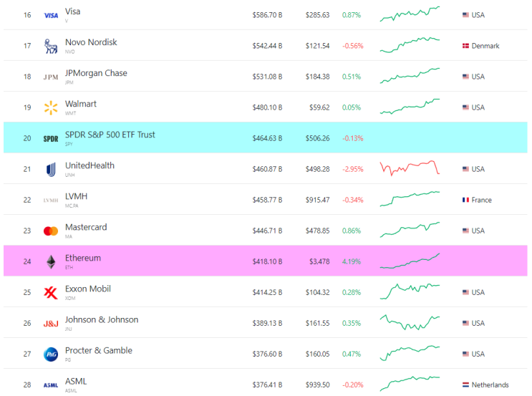The height and width of the screenshot is (396, 532).
Task: Click the SPDR logo icon
Action: click(51, 138)
